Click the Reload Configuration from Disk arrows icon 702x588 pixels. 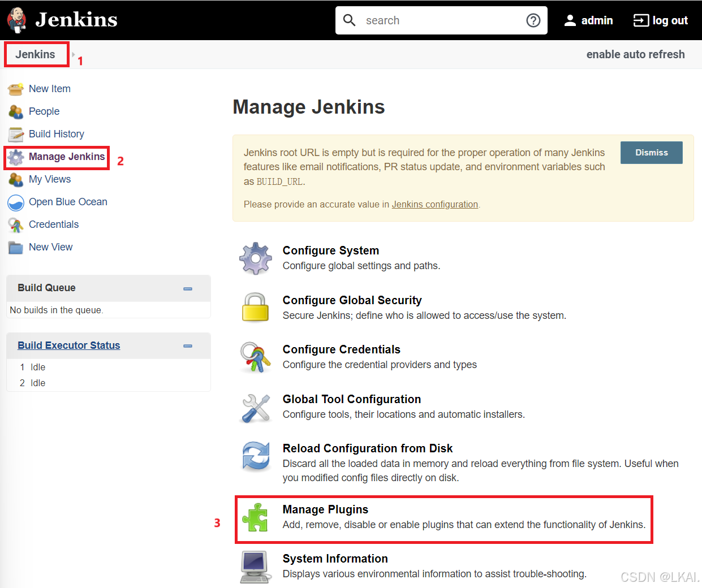(255, 455)
